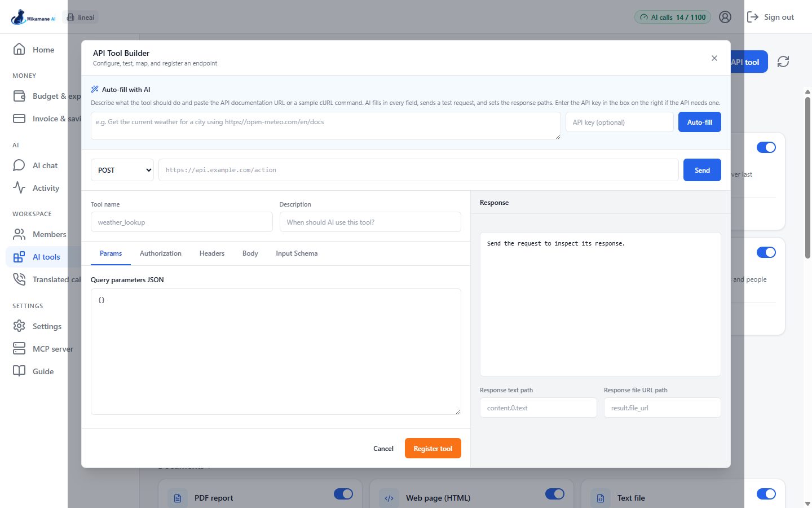The width and height of the screenshot is (812, 508).
Task: Click the refresh icon beside API tool
Action: [783, 62]
